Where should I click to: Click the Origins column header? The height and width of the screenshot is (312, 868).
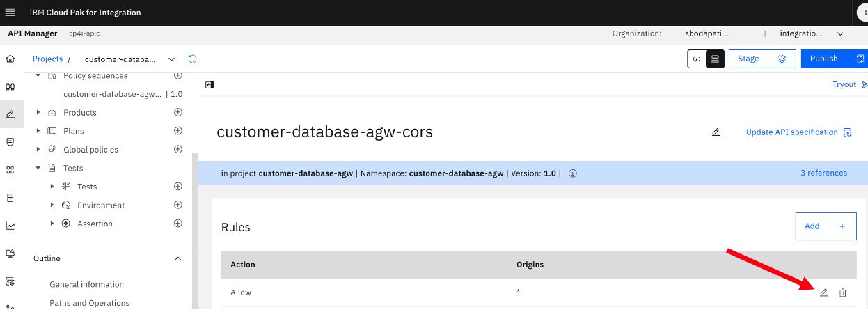point(530,265)
